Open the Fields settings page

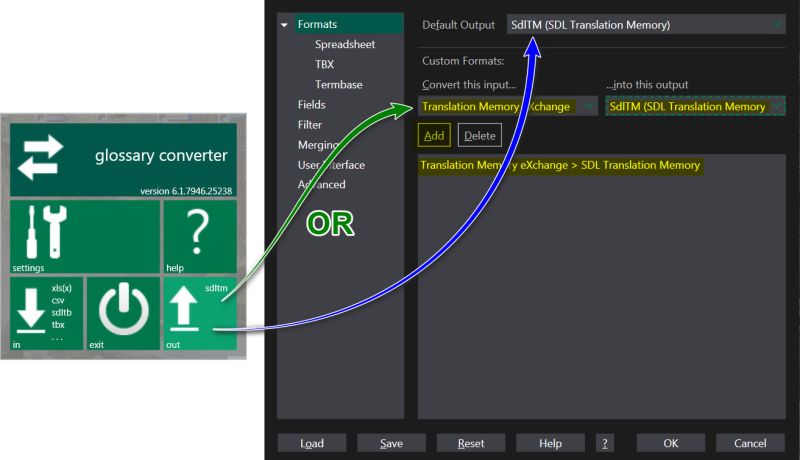pos(311,105)
